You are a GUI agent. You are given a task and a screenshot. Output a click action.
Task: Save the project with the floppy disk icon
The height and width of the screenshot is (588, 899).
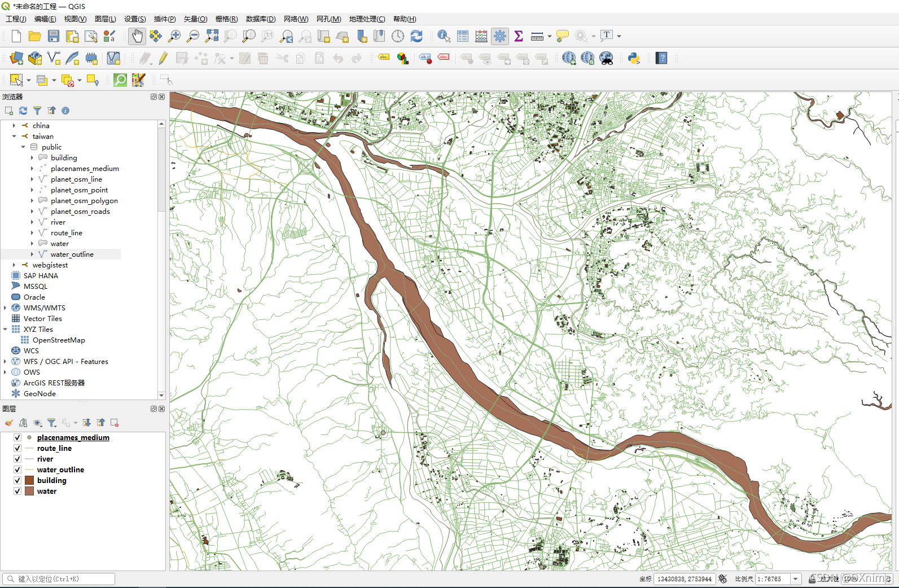[x=54, y=36]
